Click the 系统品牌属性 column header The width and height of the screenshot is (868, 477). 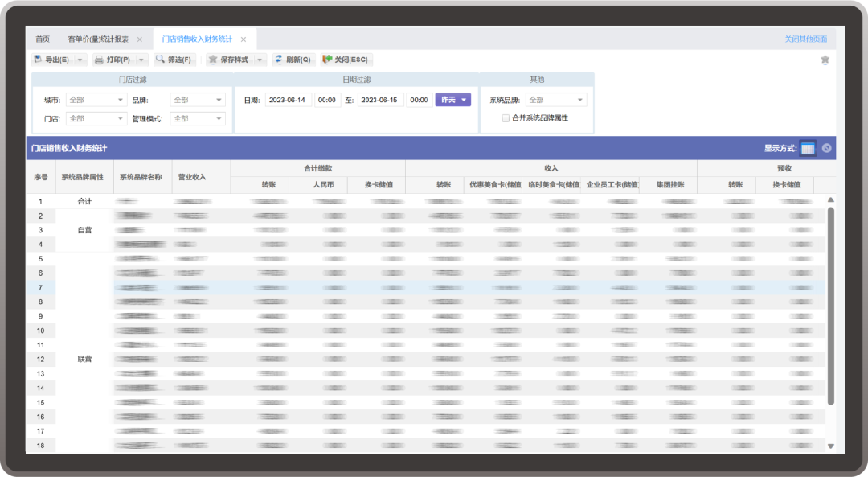84,177
